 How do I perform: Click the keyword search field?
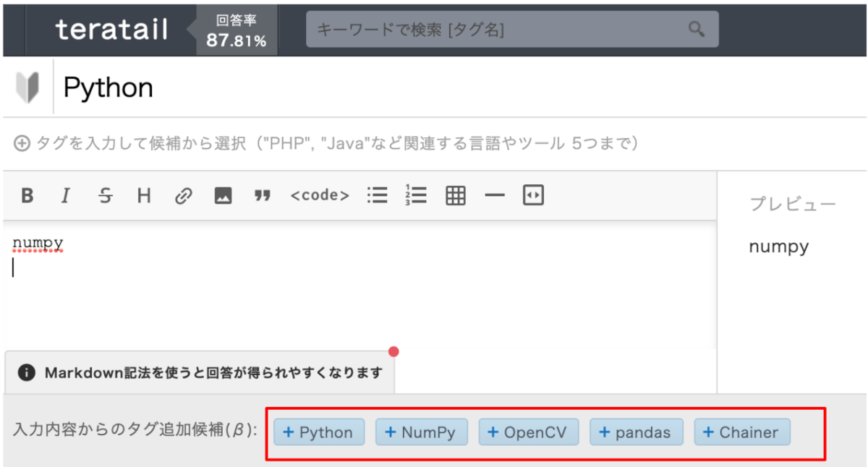(512, 30)
